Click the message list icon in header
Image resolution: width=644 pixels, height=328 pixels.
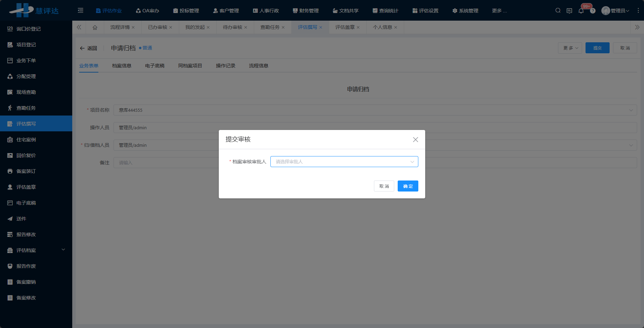(x=569, y=11)
